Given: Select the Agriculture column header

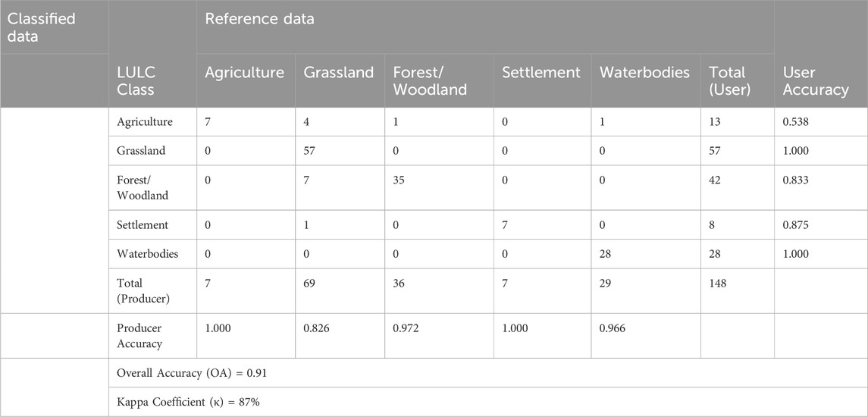Looking at the screenshot, I should point(246,81).
